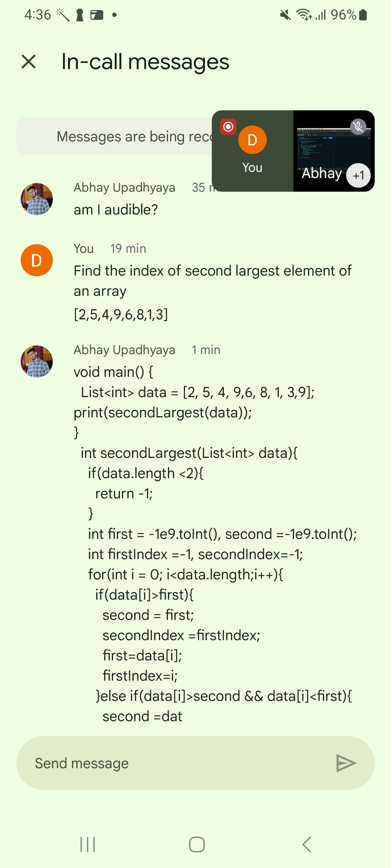This screenshot has height=868, width=391.
Task: Tap Abhay's avatar next to code message
Action: (x=37, y=361)
